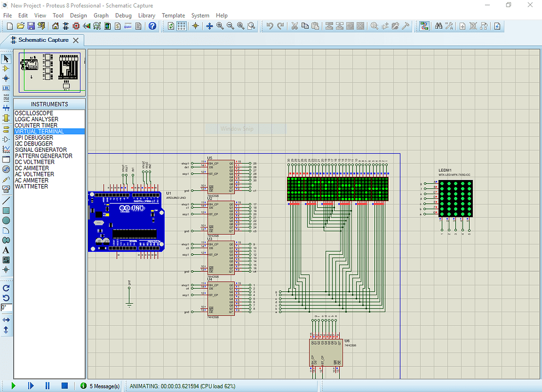Stop the simulation

[x=64, y=386]
